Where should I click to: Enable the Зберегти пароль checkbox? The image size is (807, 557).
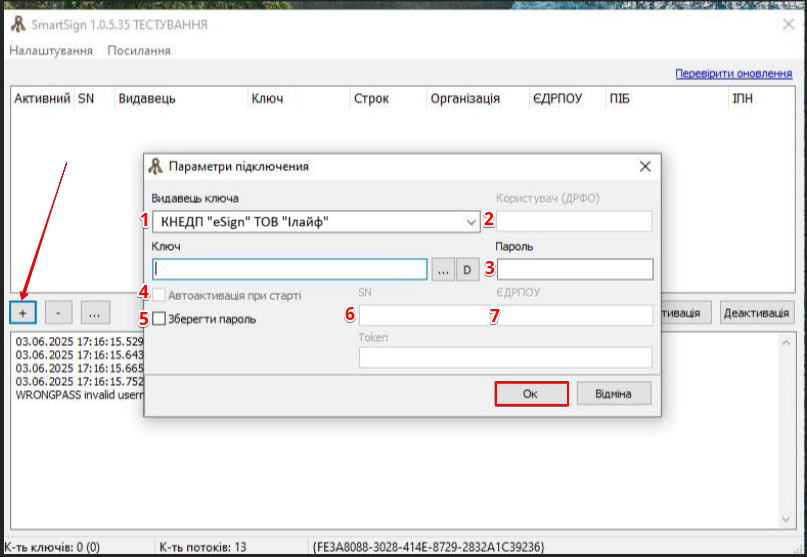coord(160,319)
